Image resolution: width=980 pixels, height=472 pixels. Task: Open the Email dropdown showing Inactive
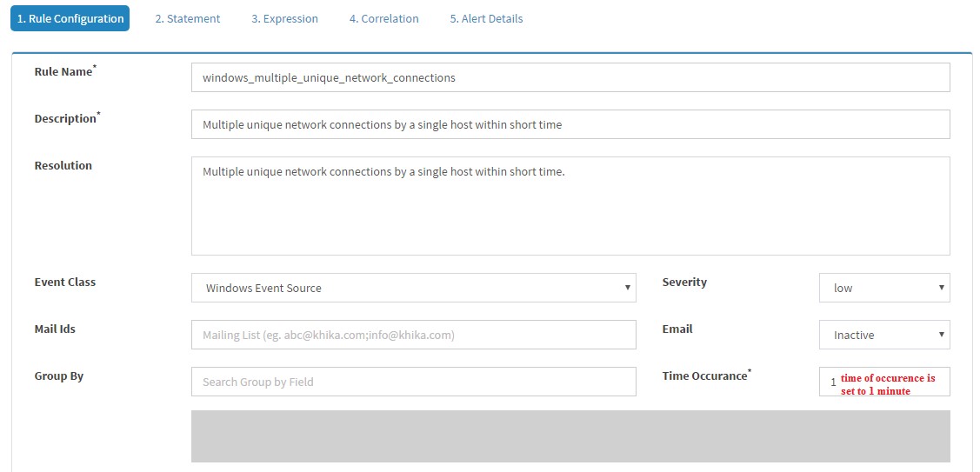pos(884,335)
